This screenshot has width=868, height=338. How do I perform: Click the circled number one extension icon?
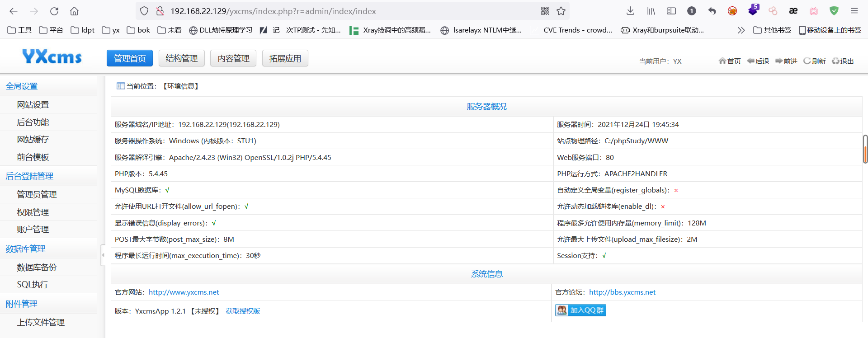point(692,11)
